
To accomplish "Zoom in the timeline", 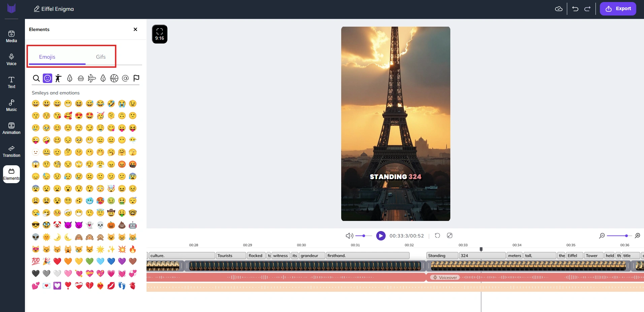I will click(638, 236).
